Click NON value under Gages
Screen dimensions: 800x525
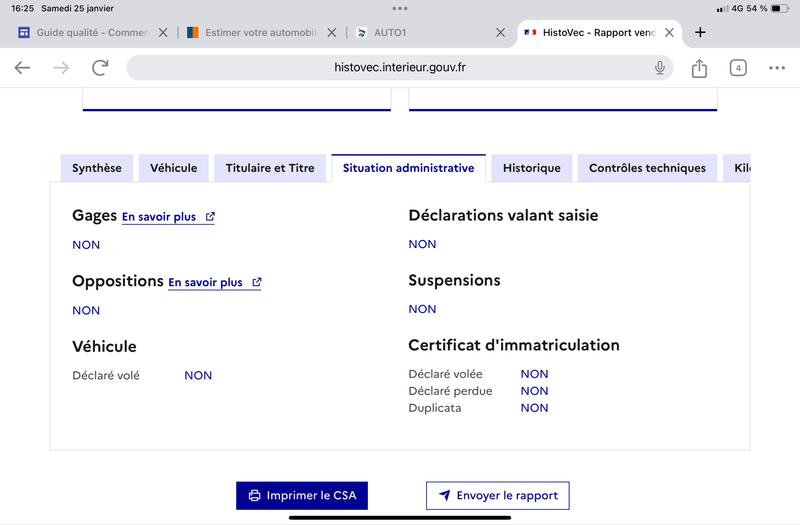click(86, 245)
